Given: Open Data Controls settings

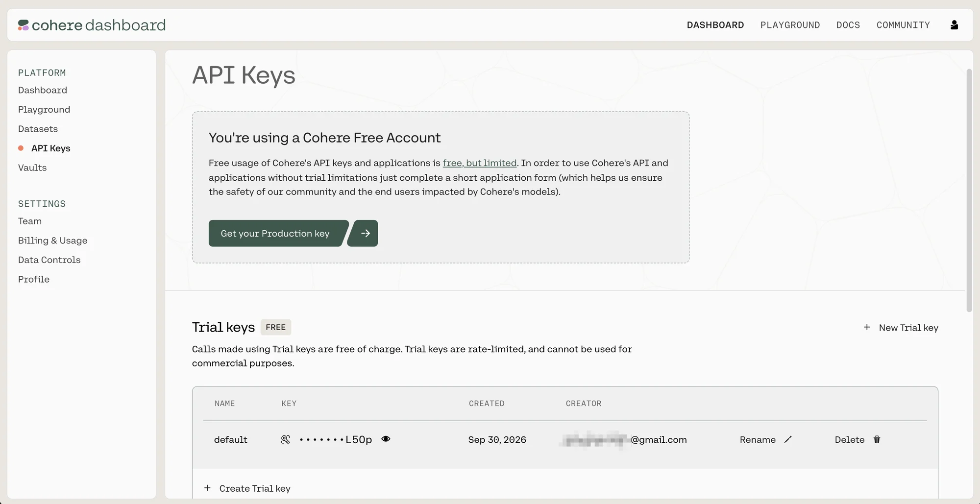Looking at the screenshot, I should [49, 260].
